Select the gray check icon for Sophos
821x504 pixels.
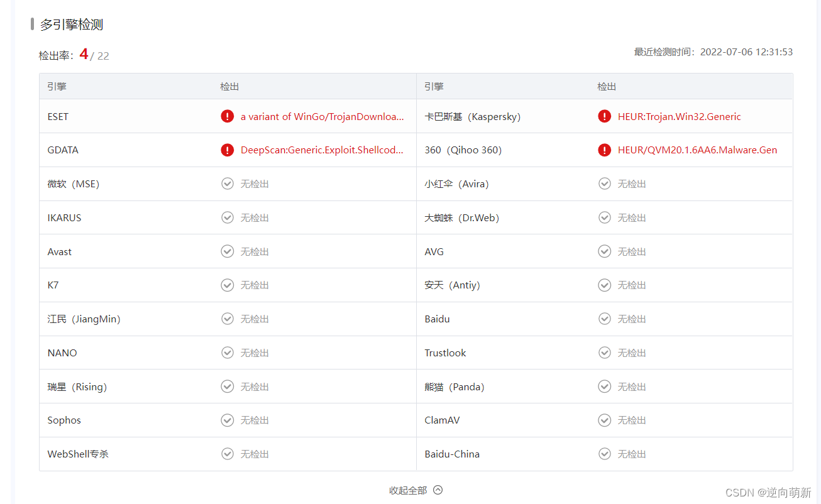[x=228, y=420]
